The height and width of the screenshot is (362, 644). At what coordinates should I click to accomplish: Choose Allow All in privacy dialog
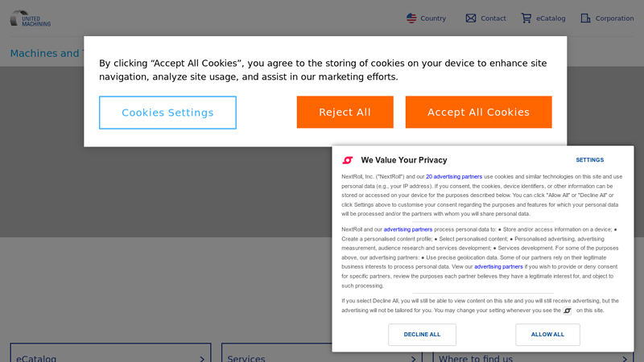point(547,335)
